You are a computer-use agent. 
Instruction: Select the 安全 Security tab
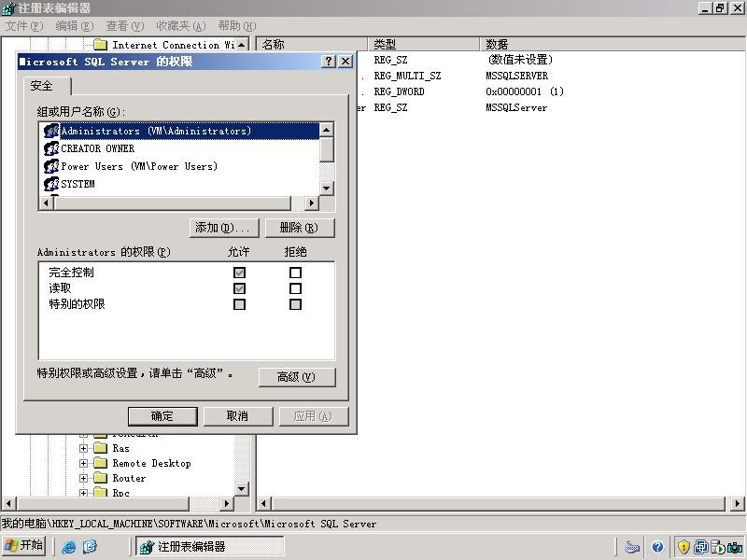[48, 86]
